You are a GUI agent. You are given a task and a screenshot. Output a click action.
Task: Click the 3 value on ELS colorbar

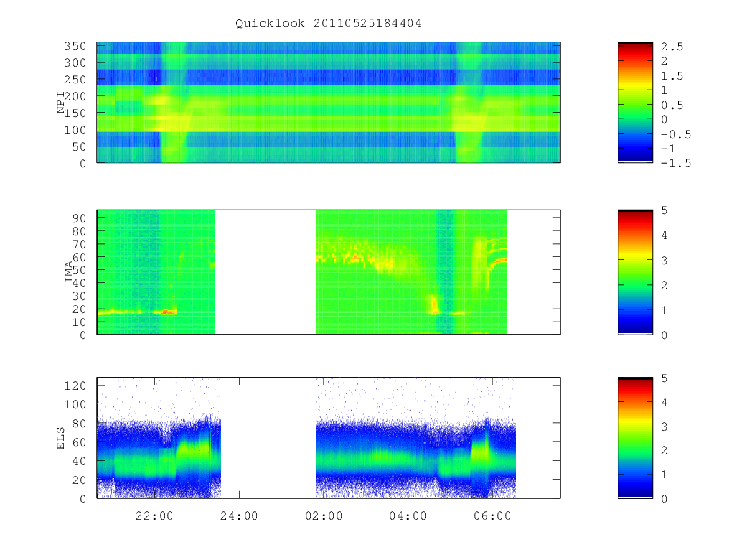[664, 426]
